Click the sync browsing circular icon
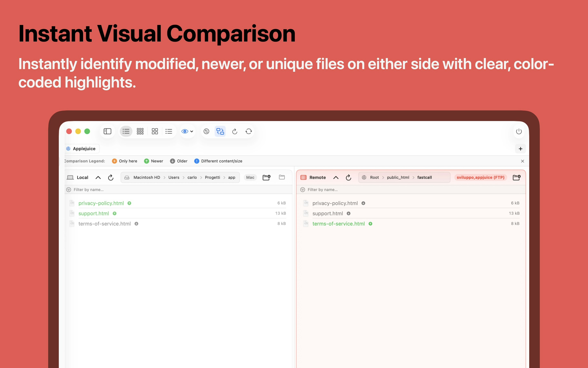The height and width of the screenshot is (368, 588). 206,131
